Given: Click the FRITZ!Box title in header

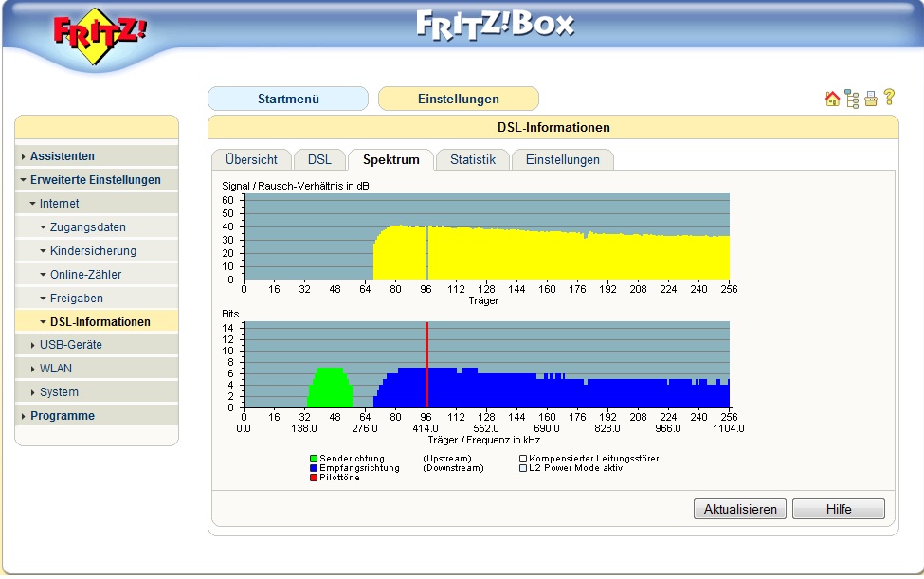Looking at the screenshot, I should coord(495,26).
